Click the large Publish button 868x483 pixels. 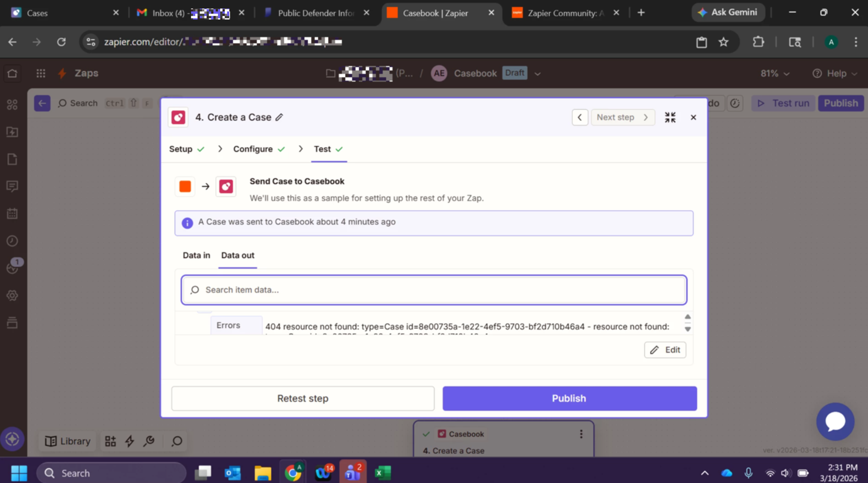coord(569,399)
